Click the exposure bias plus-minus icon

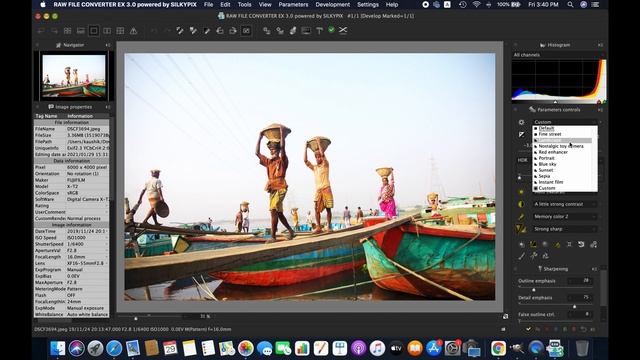[x=521, y=134]
